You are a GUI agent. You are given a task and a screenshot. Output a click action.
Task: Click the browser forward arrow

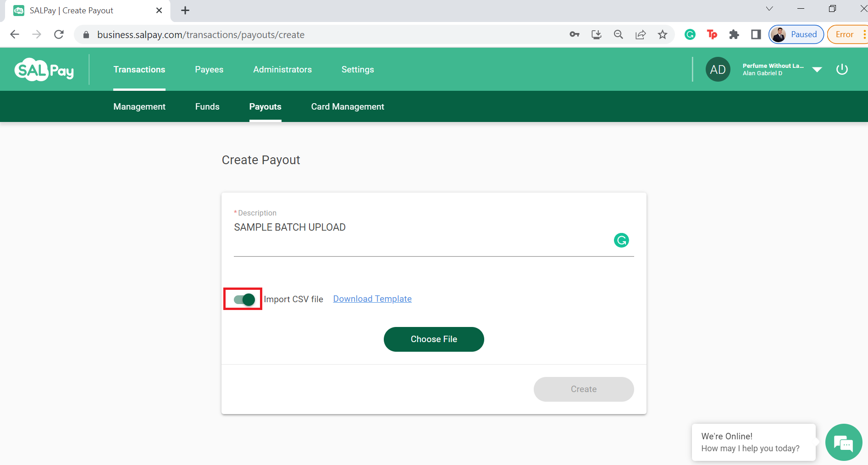pyautogui.click(x=37, y=34)
